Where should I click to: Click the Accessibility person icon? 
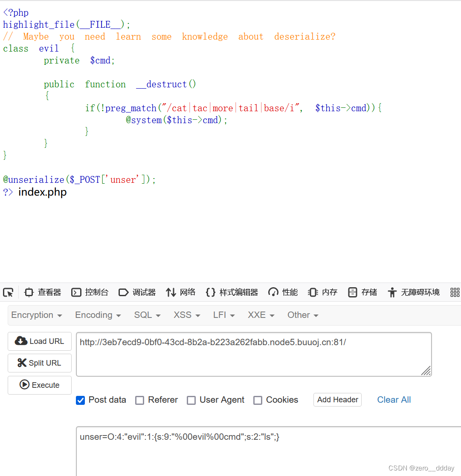392,292
